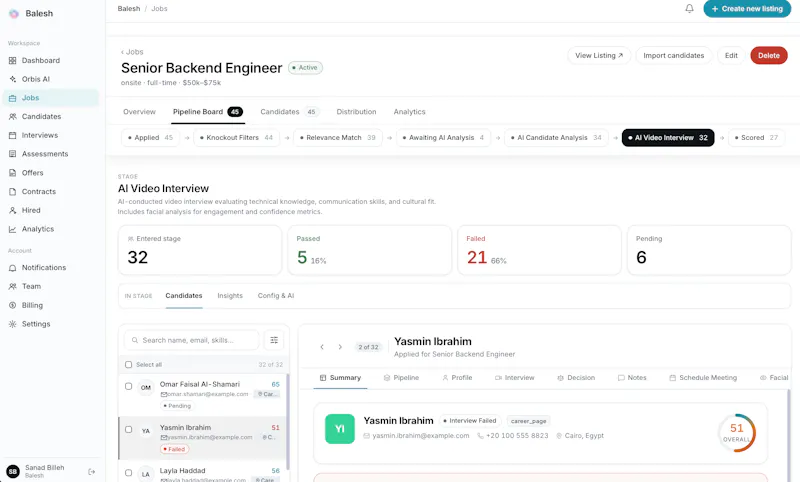This screenshot has height=482, width=800.
Task: Click Create new listing button
Action: (747, 9)
